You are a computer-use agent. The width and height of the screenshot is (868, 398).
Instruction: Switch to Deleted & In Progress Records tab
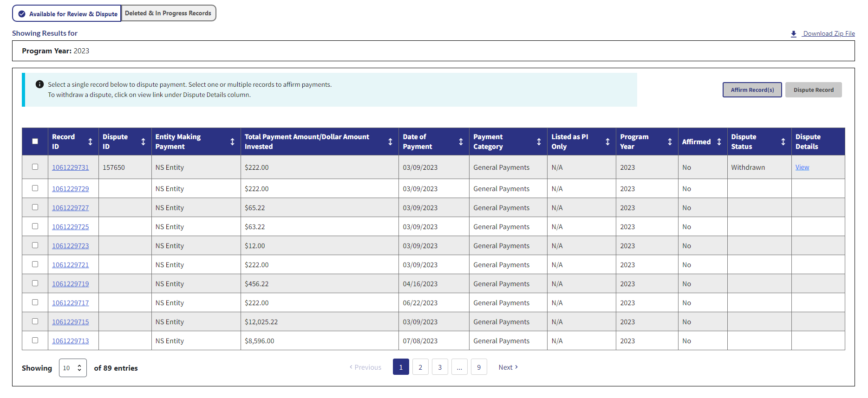pyautogui.click(x=168, y=13)
